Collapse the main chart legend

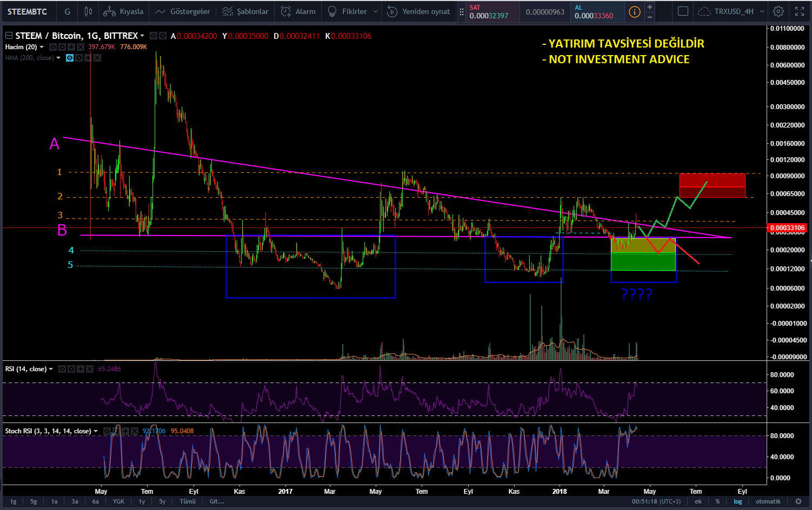point(9,36)
